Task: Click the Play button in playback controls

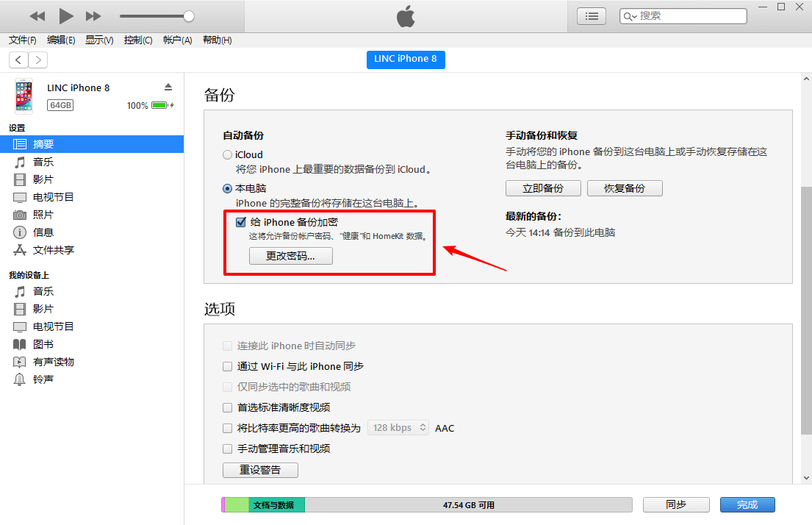Action: coord(66,16)
